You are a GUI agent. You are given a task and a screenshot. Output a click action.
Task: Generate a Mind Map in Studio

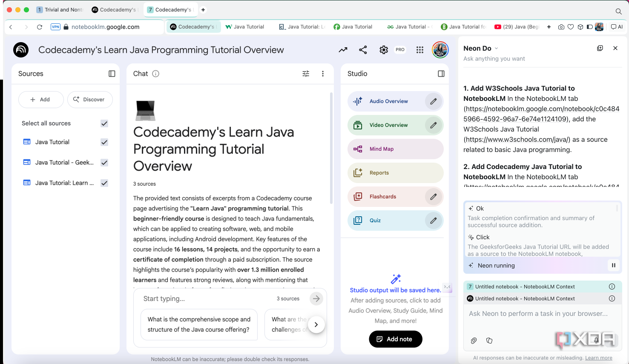pos(396,149)
